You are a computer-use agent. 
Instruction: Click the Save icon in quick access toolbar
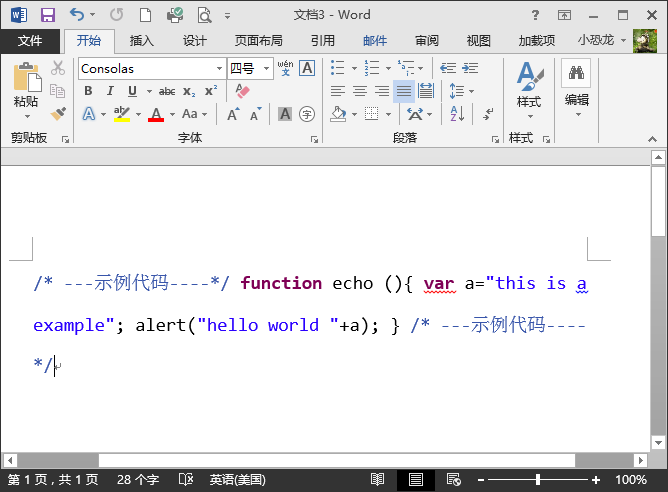pos(48,15)
